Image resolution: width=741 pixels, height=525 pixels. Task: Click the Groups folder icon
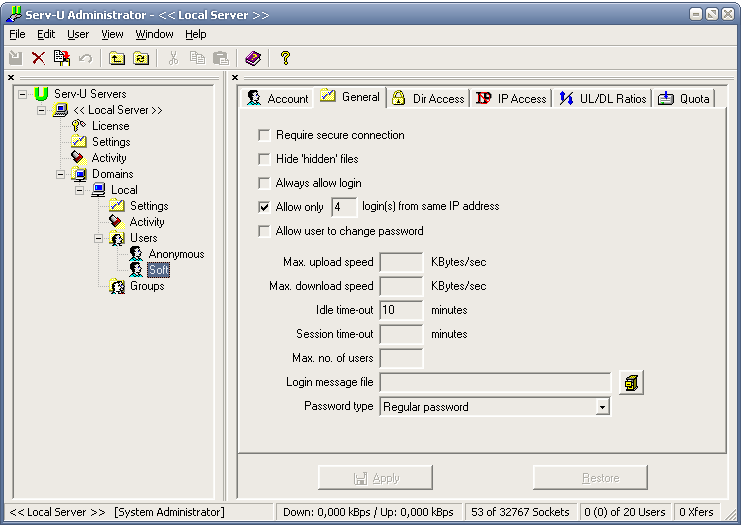[117, 286]
